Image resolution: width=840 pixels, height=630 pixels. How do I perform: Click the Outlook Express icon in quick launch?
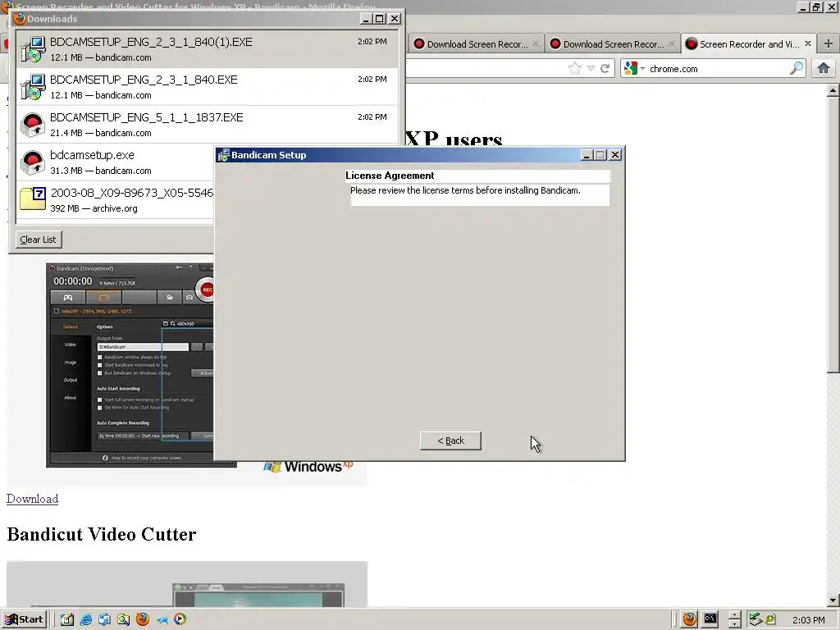click(104, 619)
